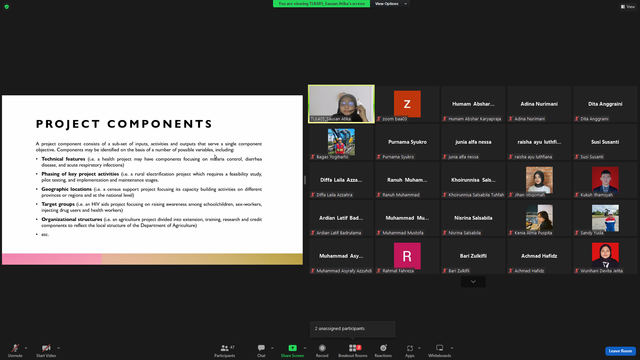Select Ranuh Muhammad's participant tile
This screenshot has width=640, height=360.
pyautogui.click(x=407, y=180)
